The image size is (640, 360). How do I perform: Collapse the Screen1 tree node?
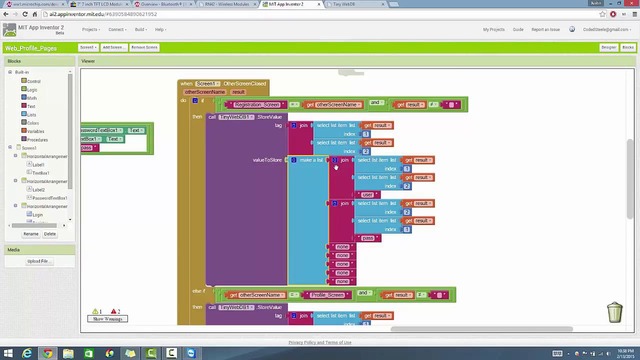coord(10,147)
